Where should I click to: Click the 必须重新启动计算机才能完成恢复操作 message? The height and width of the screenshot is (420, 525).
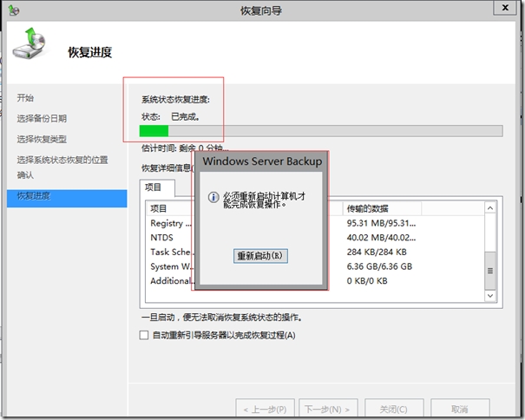(264, 200)
